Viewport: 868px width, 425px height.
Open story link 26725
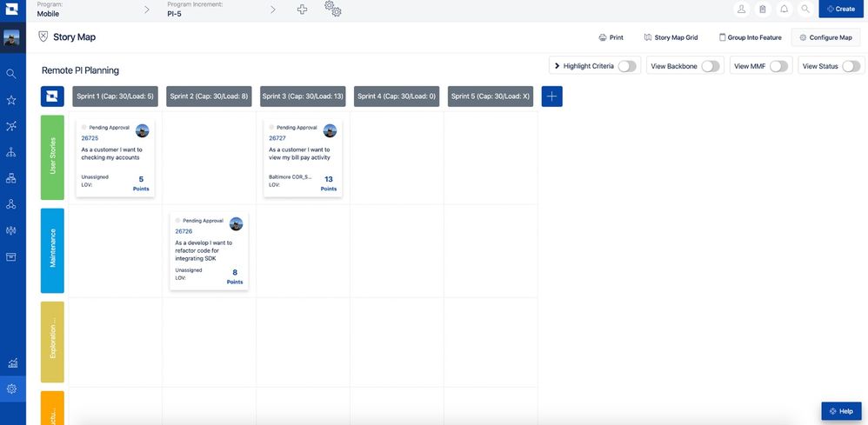coord(90,138)
